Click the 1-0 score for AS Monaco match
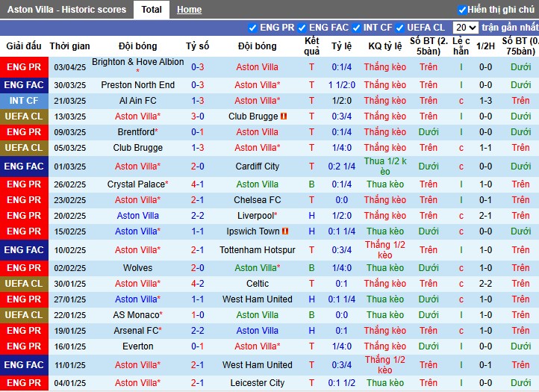 198,315
